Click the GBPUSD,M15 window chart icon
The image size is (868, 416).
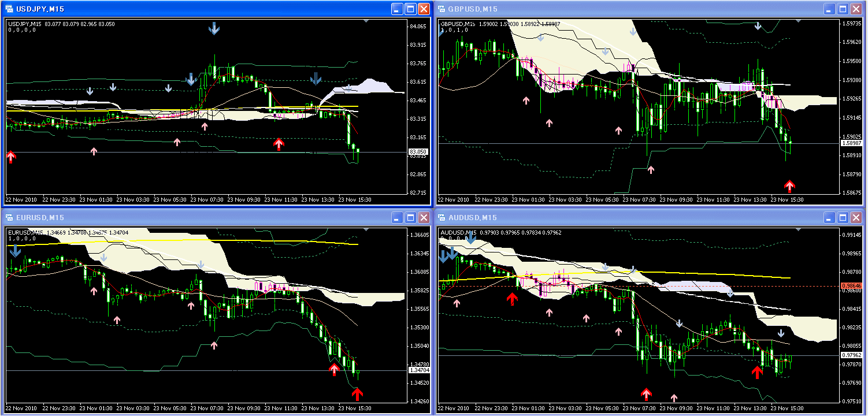442,9
